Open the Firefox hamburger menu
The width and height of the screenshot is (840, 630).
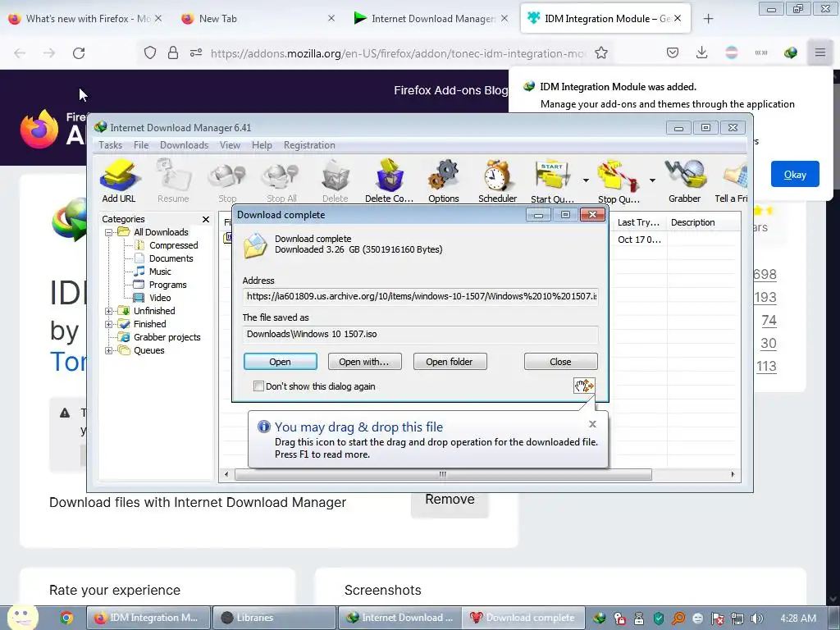click(820, 52)
